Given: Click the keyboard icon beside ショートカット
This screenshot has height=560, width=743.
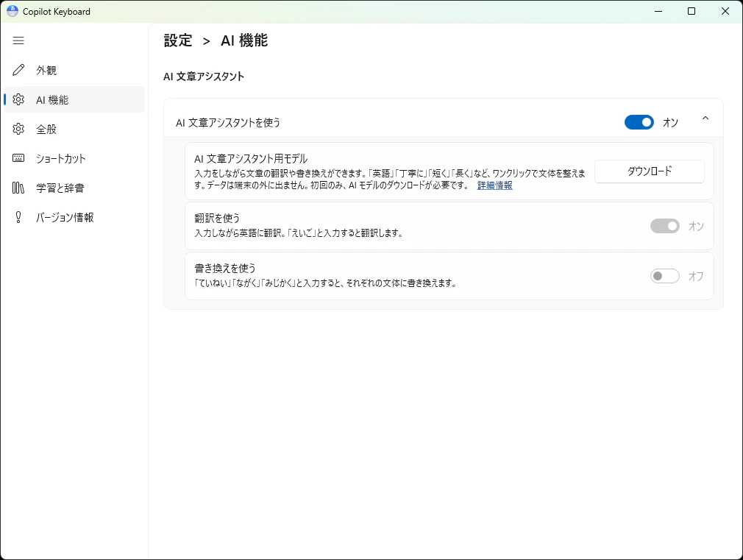Looking at the screenshot, I should (18, 158).
